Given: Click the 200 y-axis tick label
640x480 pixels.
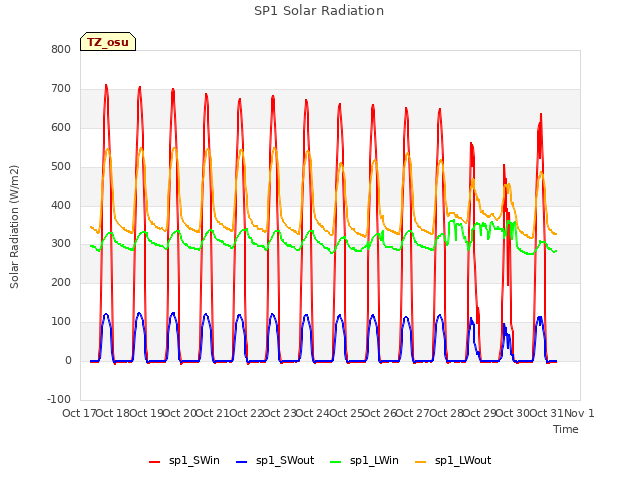Looking at the screenshot, I should [x=61, y=282].
